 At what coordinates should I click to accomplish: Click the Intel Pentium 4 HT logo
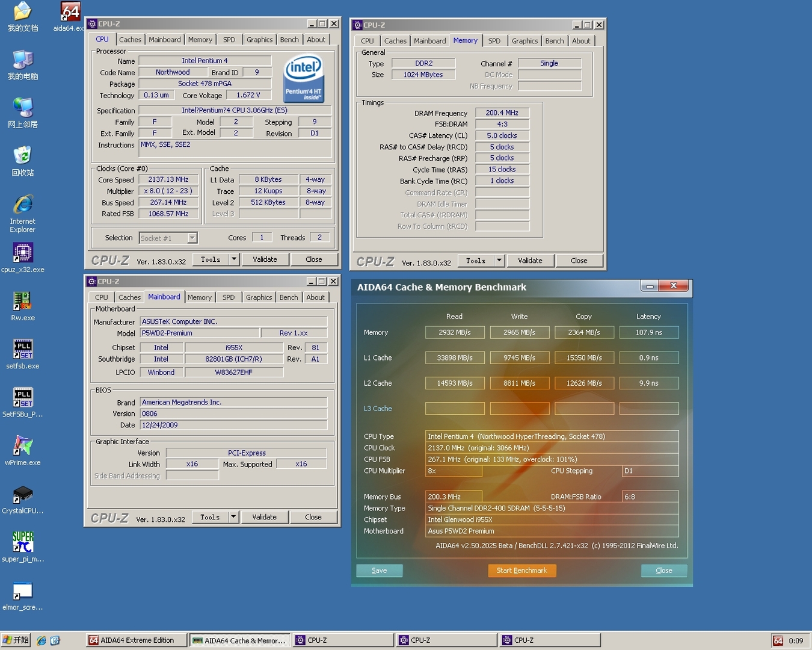(303, 78)
